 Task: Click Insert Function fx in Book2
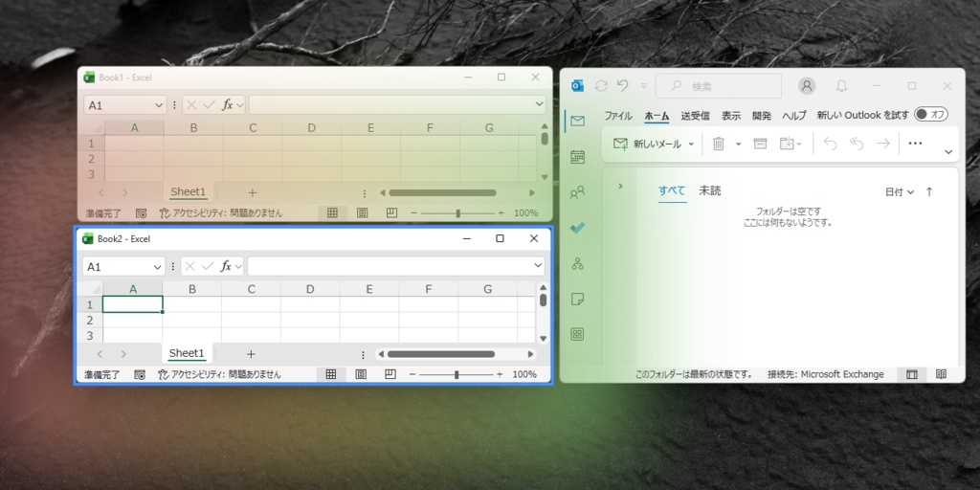point(226,266)
